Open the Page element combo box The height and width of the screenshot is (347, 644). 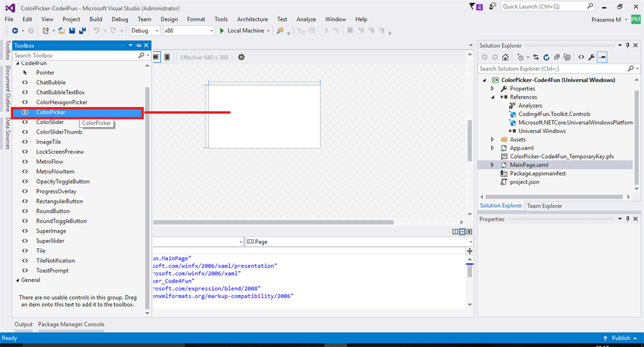359,242
